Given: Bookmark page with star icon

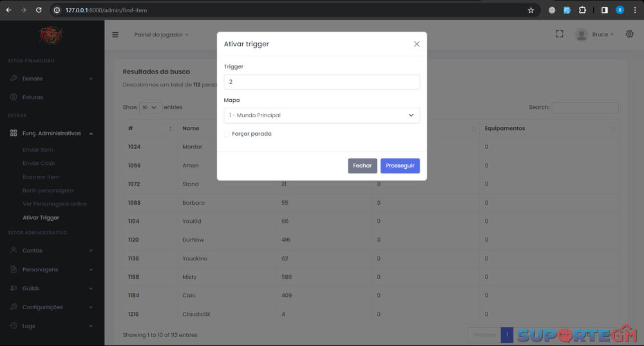Looking at the screenshot, I should [531, 10].
